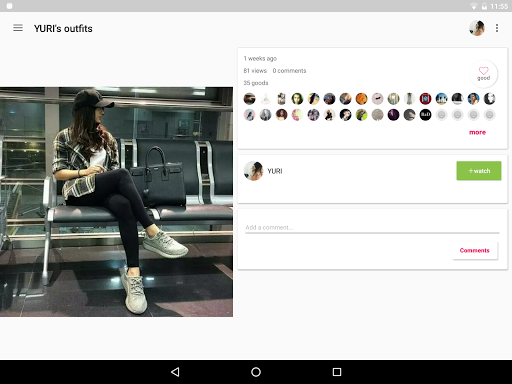512x384 pixels.
Task: Open last avatar in top goods row
Action: coord(489,99)
